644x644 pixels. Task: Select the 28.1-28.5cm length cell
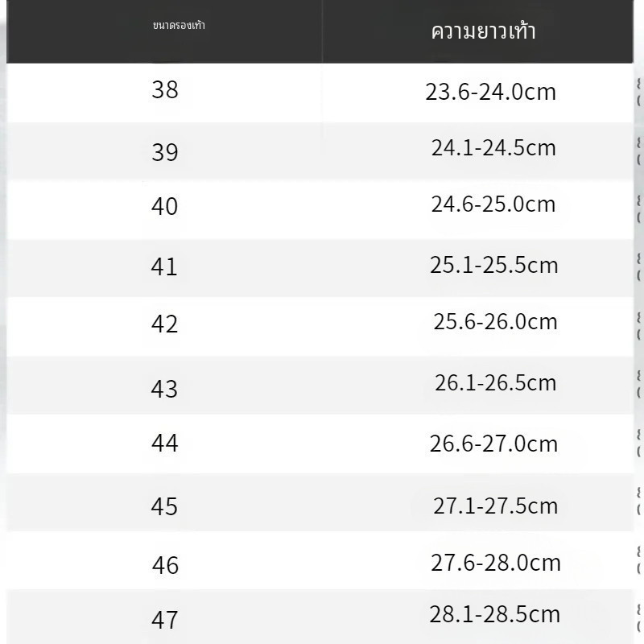point(494,615)
